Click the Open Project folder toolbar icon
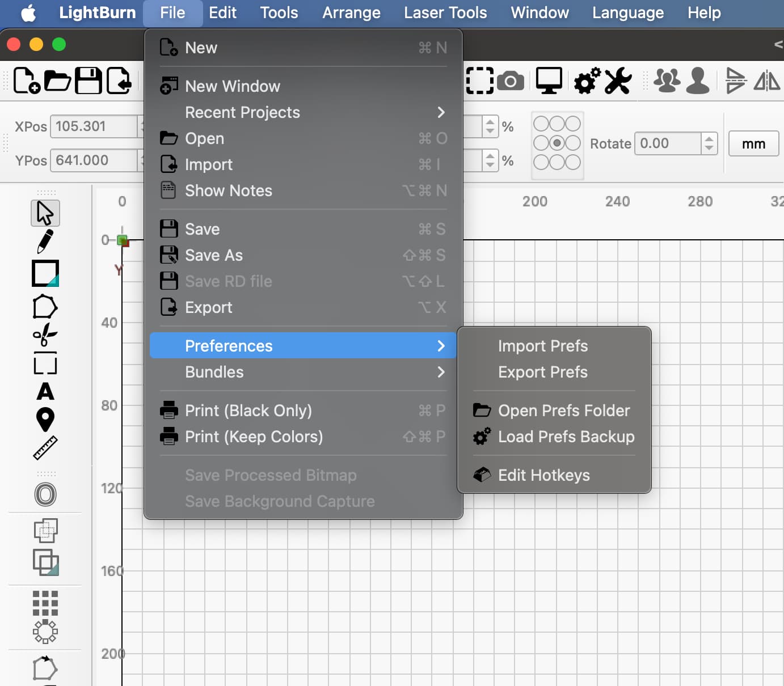The height and width of the screenshot is (686, 784). pos(58,81)
